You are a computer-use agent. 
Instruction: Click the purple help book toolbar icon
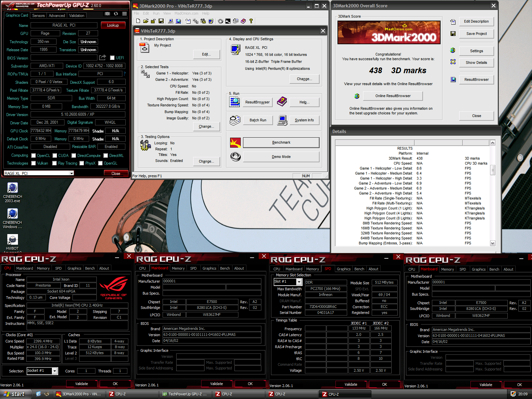coord(243,21)
